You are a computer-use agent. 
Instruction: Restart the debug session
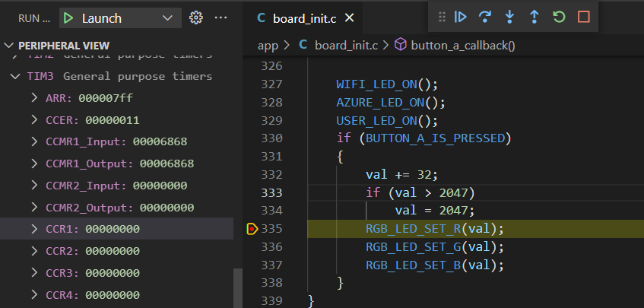point(559,17)
